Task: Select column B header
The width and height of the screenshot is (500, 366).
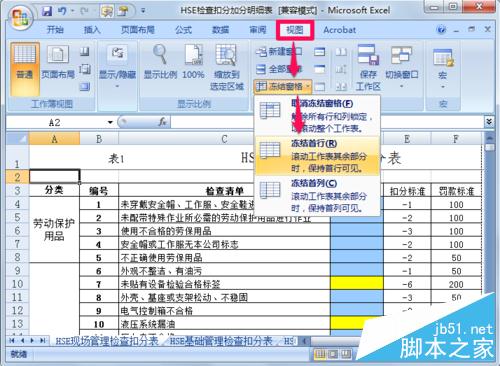Action: coord(99,138)
